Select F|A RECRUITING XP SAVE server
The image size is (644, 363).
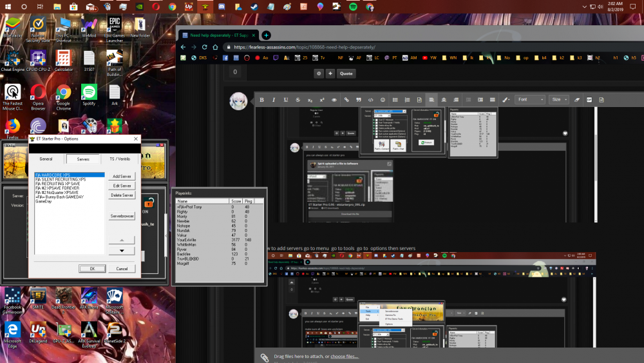57,184
